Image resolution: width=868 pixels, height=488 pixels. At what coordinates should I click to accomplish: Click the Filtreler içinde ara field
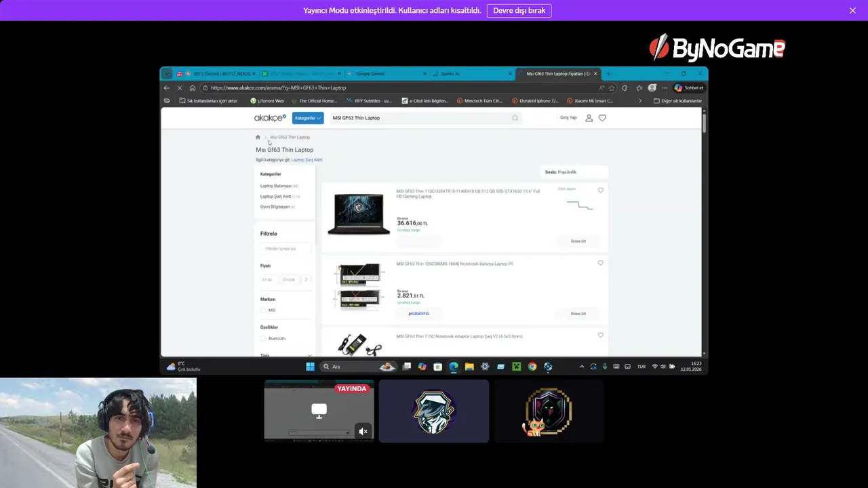pos(286,249)
